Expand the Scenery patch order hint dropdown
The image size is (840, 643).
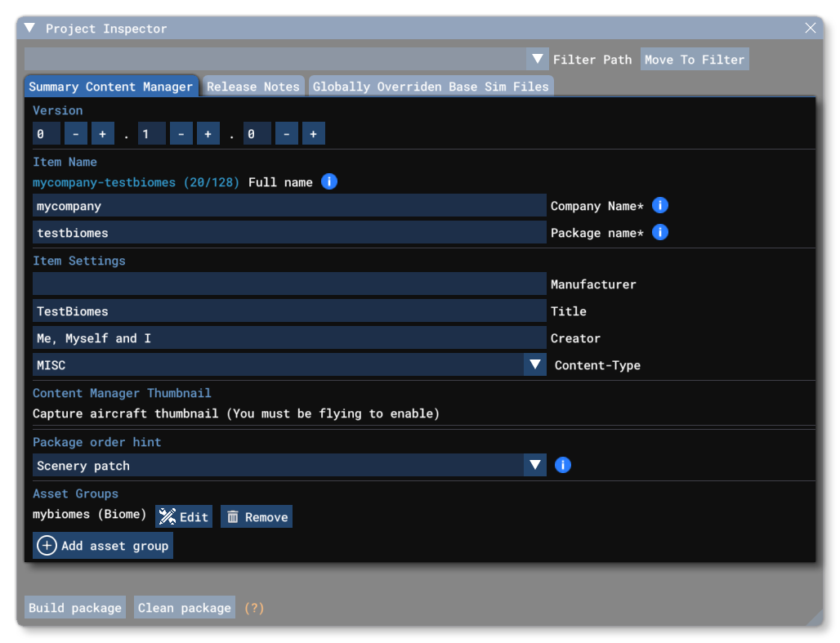(x=535, y=465)
